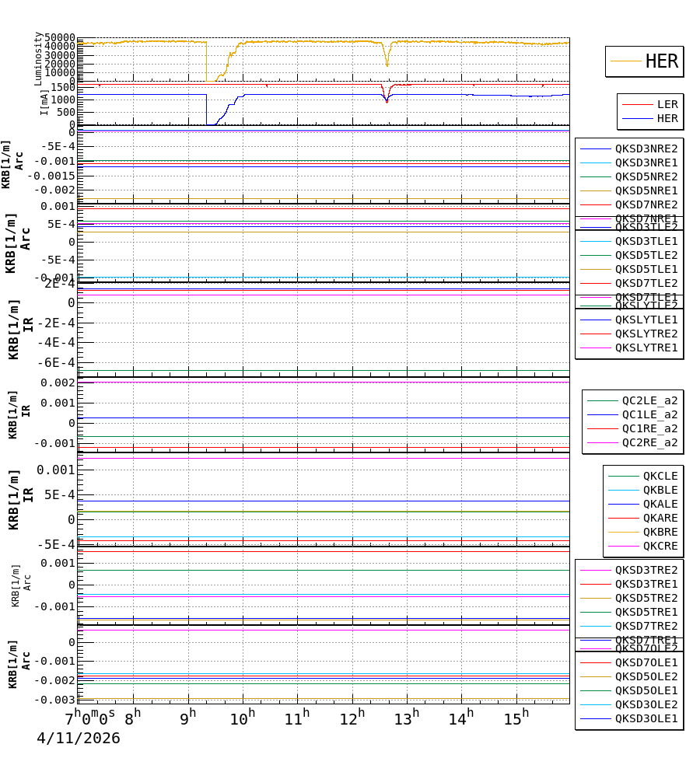Select the QKSD3TLE1 legend label
The height and width of the screenshot is (765, 700).
646,242
